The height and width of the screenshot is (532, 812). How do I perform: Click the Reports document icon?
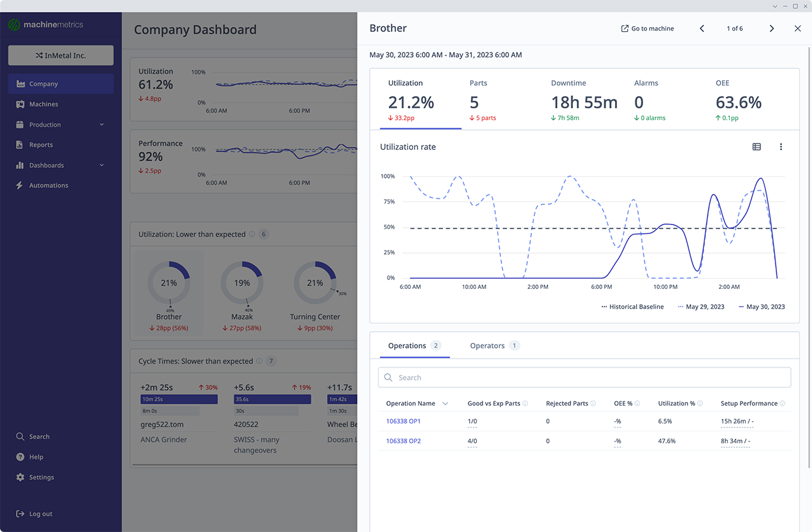[20, 145]
